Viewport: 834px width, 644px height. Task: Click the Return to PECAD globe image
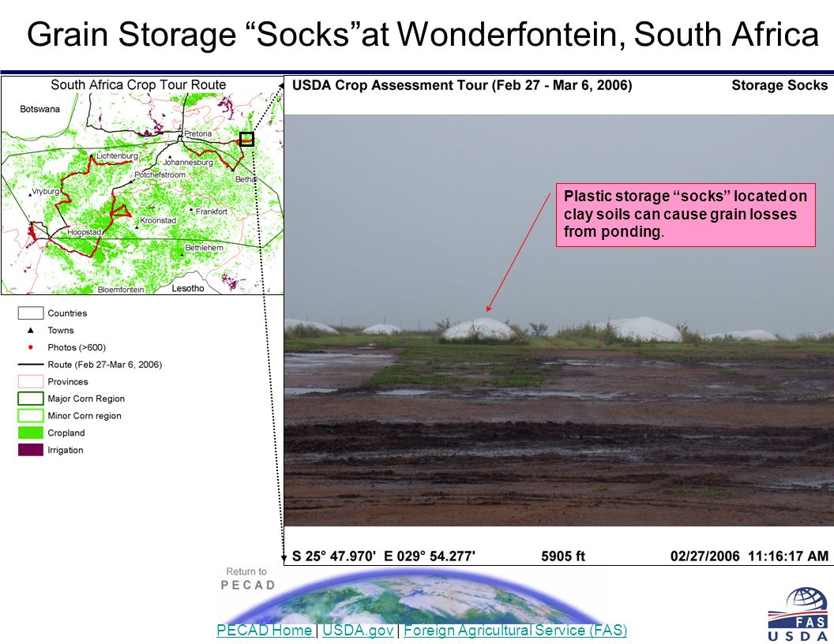coord(415,595)
